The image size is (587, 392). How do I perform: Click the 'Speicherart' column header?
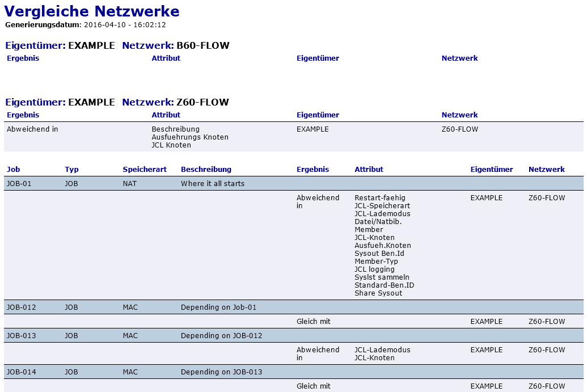(x=145, y=169)
